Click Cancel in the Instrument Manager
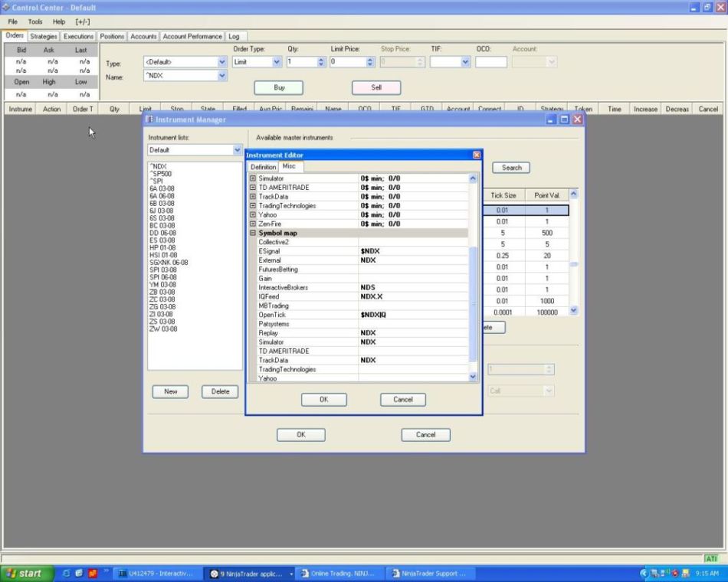728x582 pixels. (425, 435)
